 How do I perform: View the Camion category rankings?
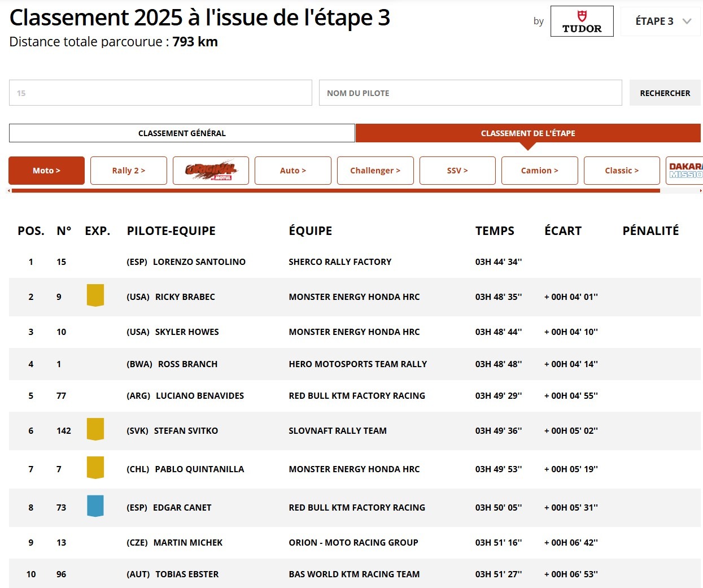[539, 171]
